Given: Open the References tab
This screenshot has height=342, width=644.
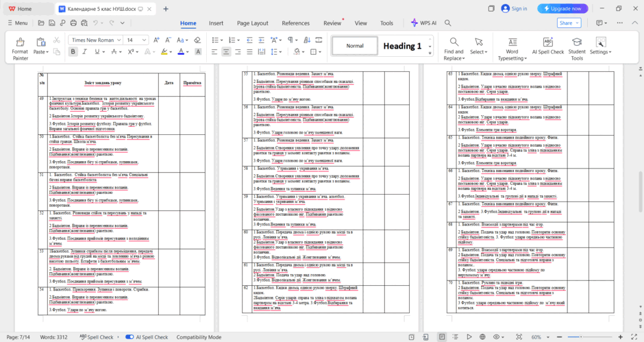Looking at the screenshot, I should coord(296,23).
